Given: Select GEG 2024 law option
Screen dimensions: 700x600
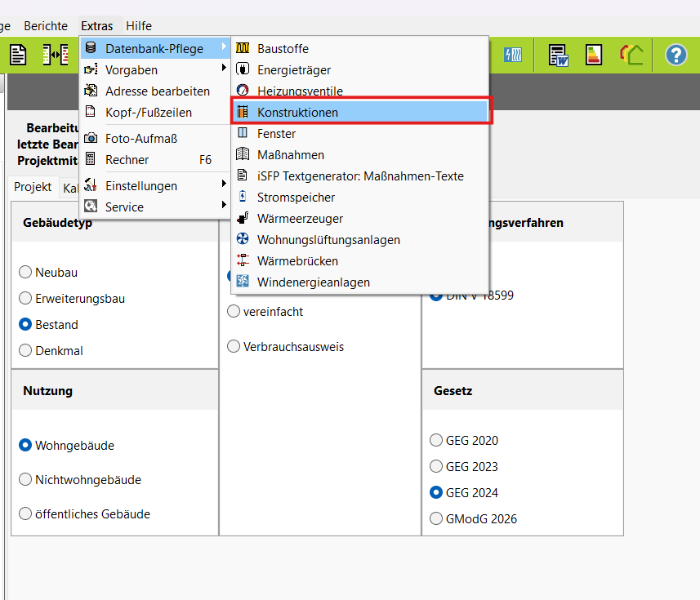Looking at the screenshot, I should pos(436,492).
